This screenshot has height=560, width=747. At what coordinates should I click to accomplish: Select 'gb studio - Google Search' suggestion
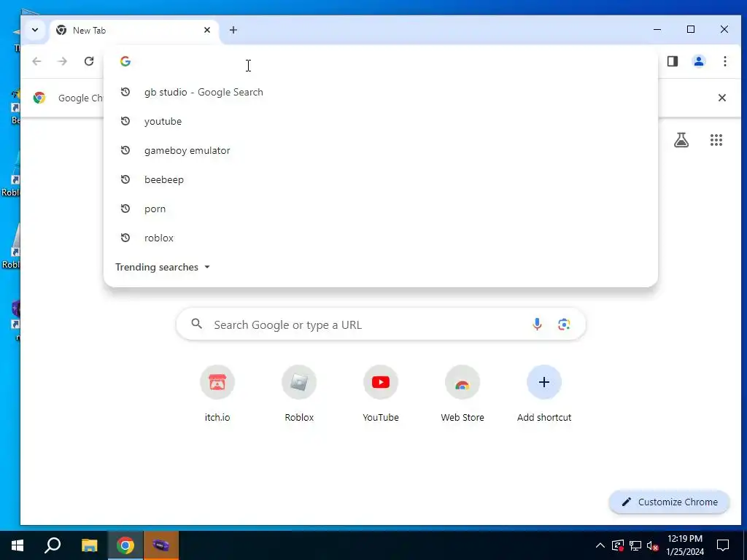[x=381, y=92]
